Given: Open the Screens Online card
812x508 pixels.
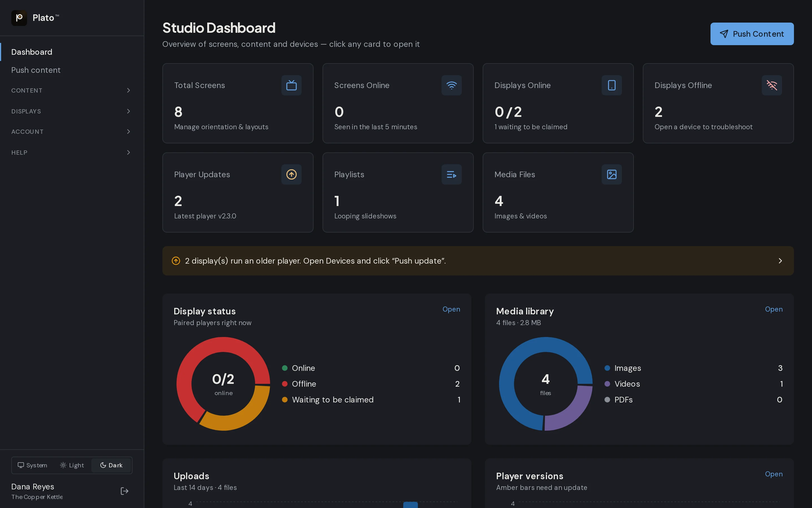Looking at the screenshot, I should [x=398, y=103].
